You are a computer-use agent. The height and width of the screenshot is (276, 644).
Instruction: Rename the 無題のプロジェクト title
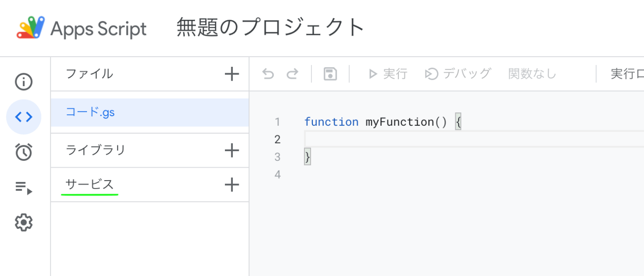(x=268, y=28)
